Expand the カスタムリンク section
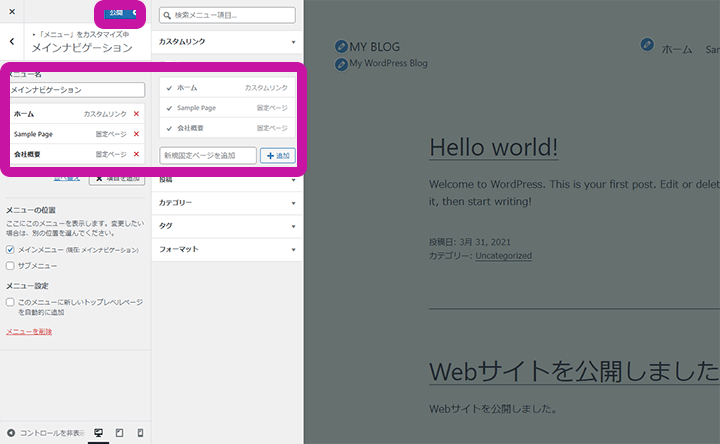The image size is (720, 444). [227, 42]
